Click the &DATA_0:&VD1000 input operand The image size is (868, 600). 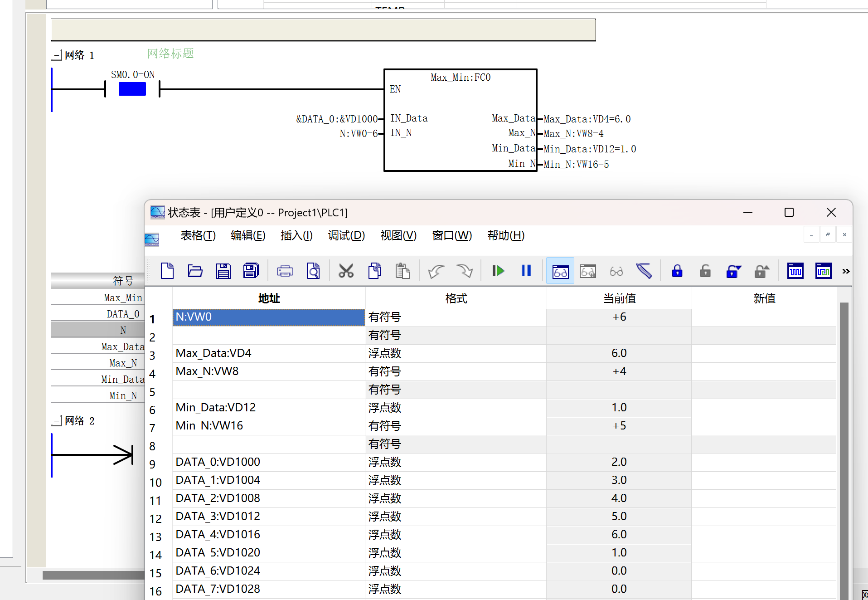337,119
